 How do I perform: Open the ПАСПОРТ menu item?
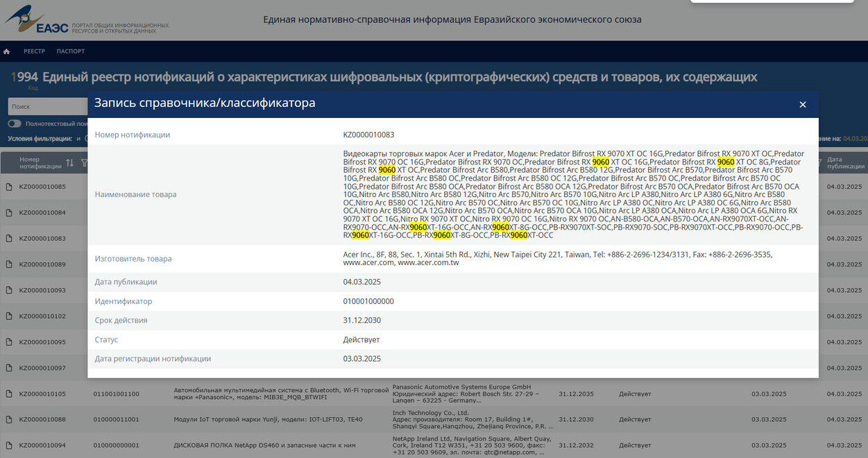click(71, 51)
